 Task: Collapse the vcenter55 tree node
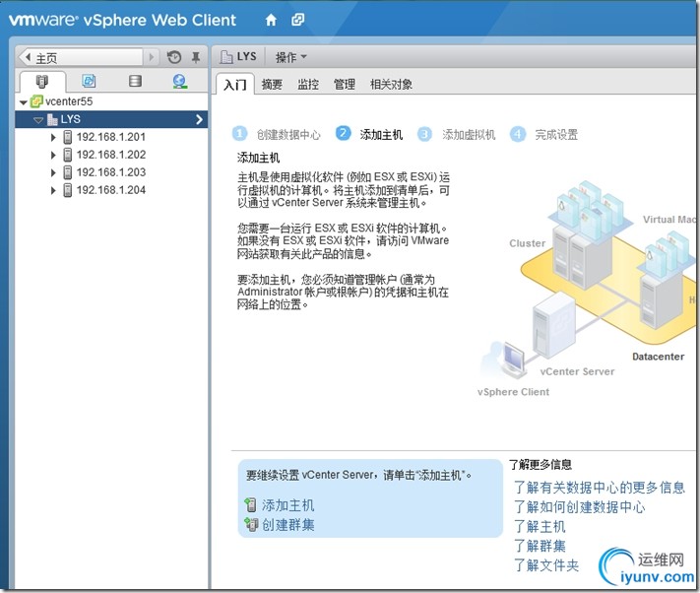click(x=24, y=102)
